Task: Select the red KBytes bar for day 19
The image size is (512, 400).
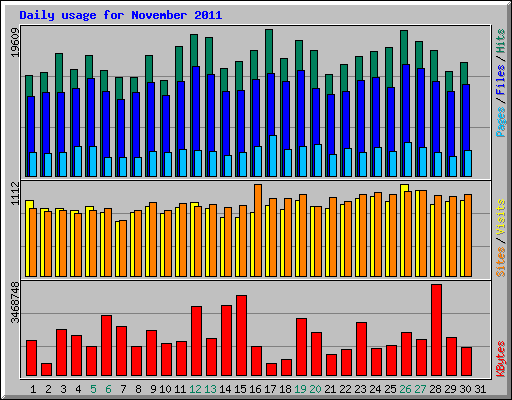Action: 301,347
